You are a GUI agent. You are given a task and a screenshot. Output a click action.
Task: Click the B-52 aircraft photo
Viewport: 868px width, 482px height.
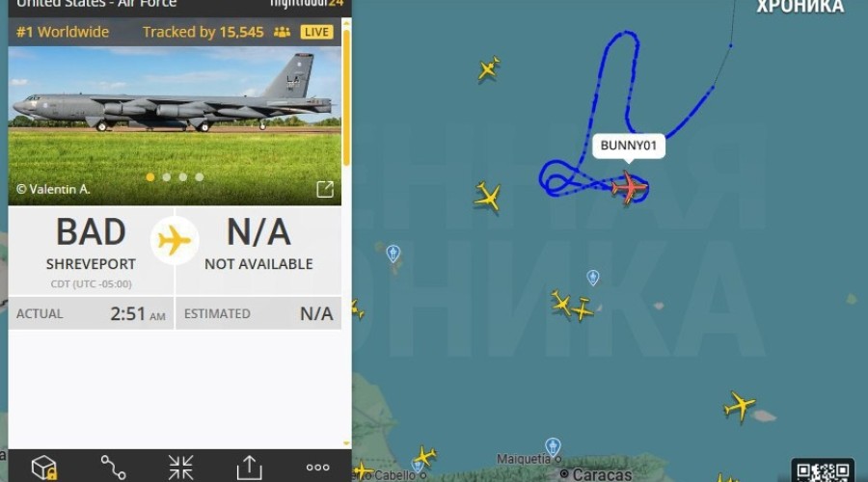click(175, 125)
